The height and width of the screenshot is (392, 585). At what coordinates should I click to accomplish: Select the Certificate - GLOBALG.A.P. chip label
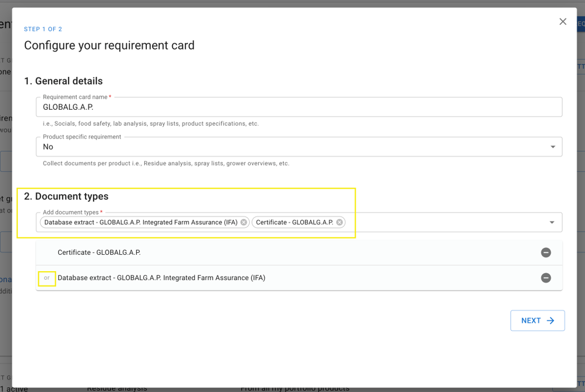[295, 222]
